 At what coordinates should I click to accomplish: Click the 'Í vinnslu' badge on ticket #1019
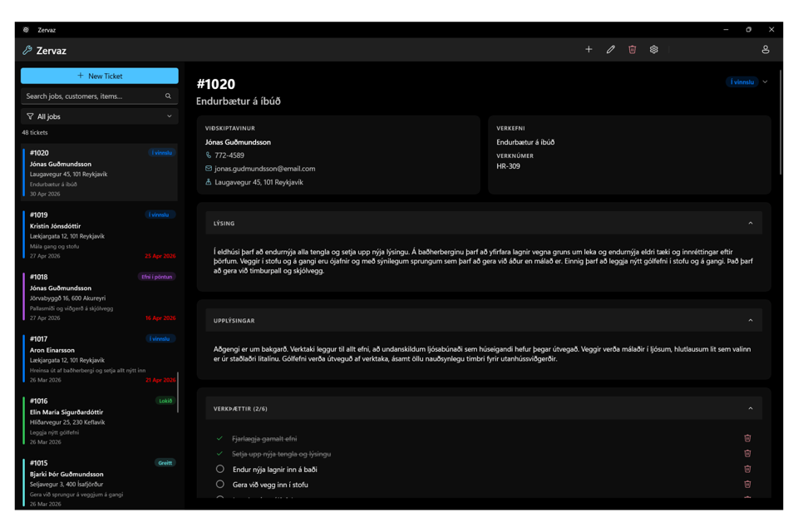pyautogui.click(x=160, y=214)
